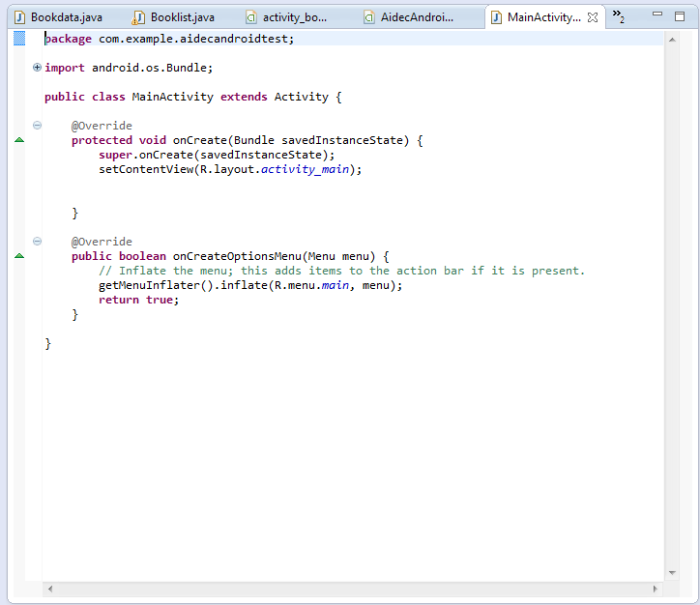Click Activity superclass name in class declaration
Viewport: 700px width, 605px height.
click(302, 97)
